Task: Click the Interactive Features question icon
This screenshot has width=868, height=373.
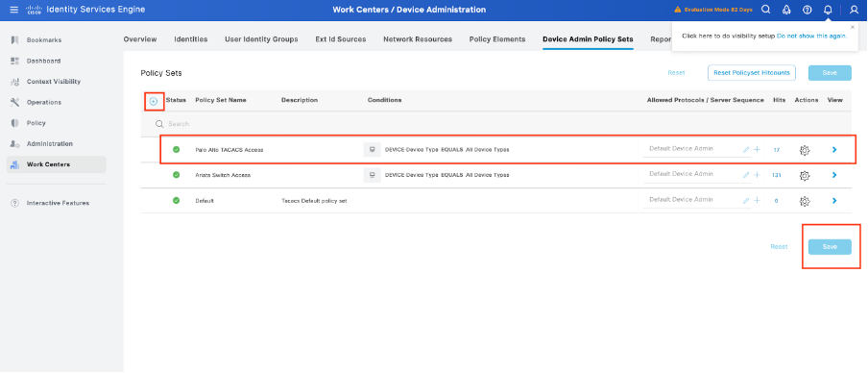Action: tap(15, 204)
